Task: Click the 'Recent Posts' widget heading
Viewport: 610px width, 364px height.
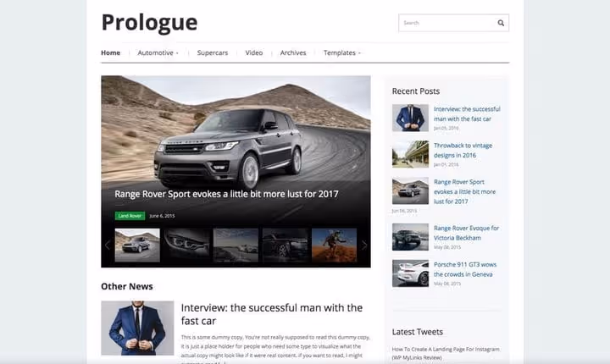Action: (x=415, y=91)
